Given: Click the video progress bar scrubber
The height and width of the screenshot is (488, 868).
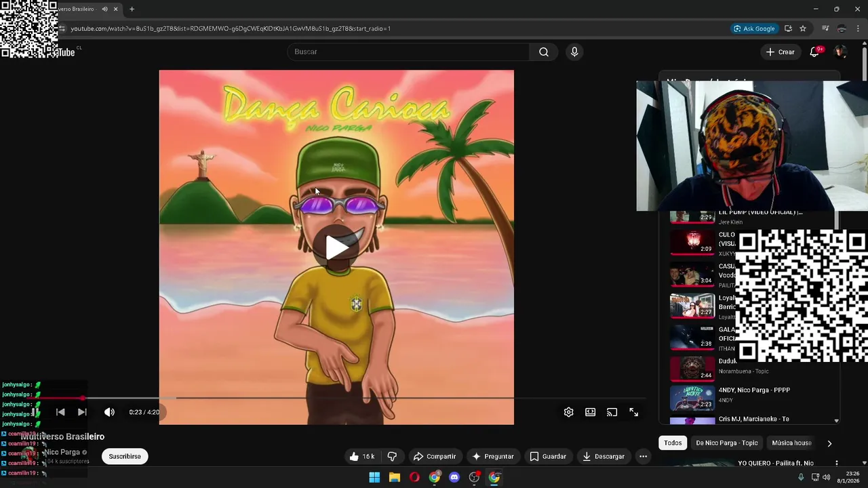Looking at the screenshot, I should pos(83,399).
